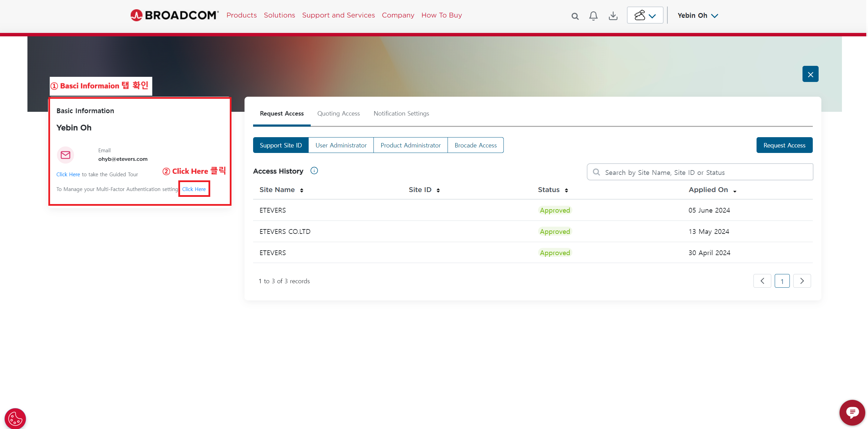Switch to the Quoting Access tab
Viewport: 868px width, 429px height.
click(338, 114)
